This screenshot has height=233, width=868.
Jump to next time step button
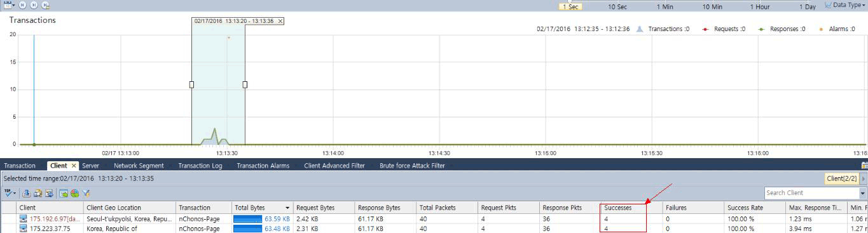coord(34,5)
